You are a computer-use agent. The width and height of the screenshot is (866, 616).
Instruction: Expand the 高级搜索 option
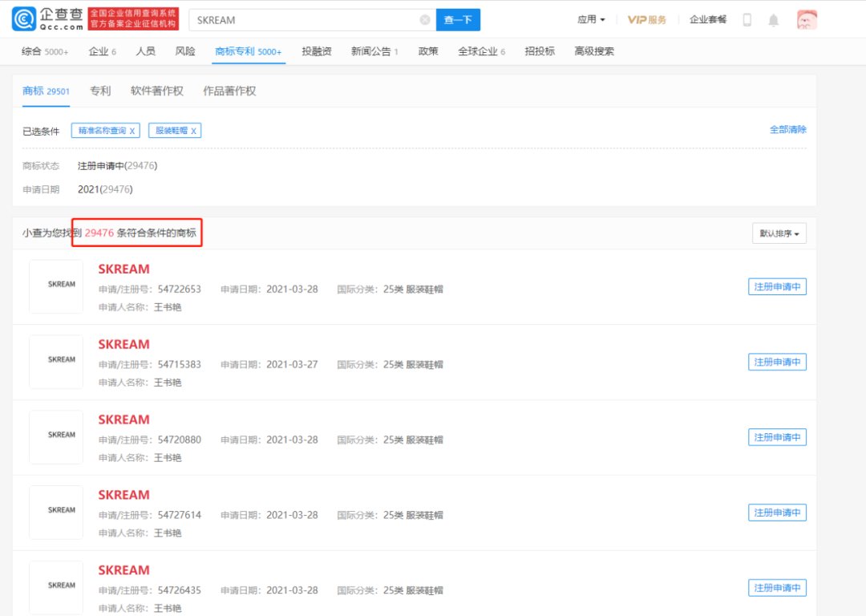595,51
